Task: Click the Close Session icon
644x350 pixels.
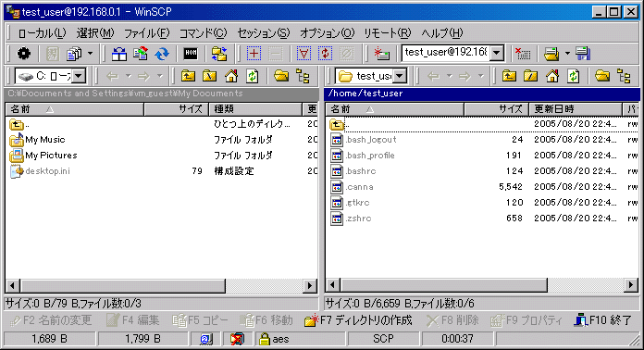Action: pos(523,54)
